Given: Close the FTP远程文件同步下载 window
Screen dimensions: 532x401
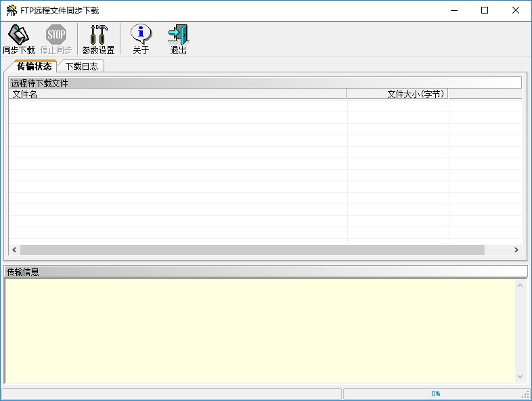Looking at the screenshot, I should tap(515, 11).
